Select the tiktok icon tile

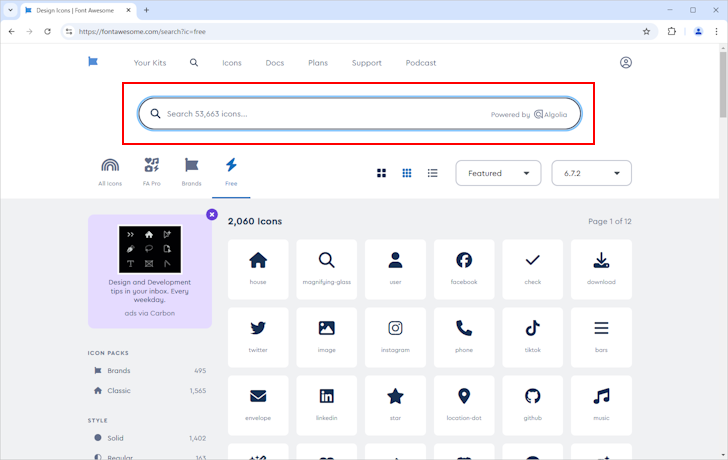click(x=533, y=337)
